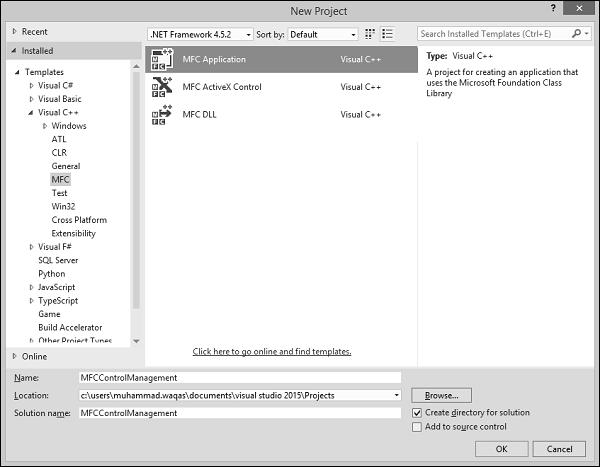Toggle Create directory for solution checkbox
The image size is (600, 467).
click(x=417, y=413)
